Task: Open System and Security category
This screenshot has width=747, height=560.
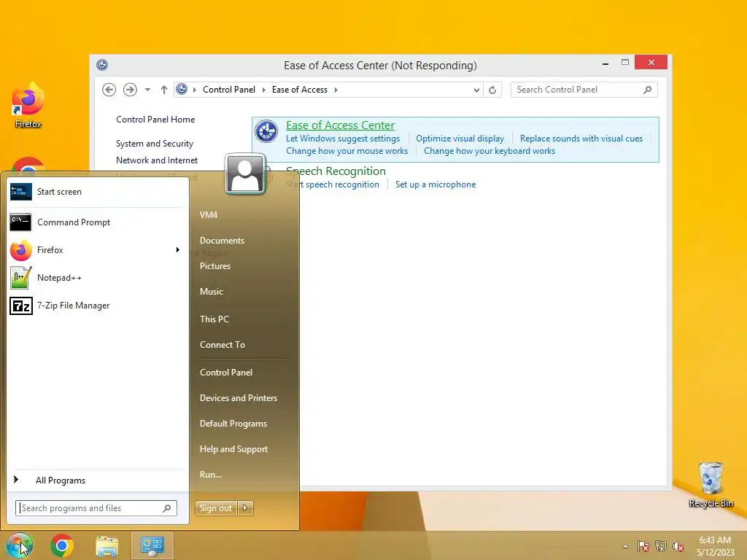Action: pyautogui.click(x=155, y=144)
